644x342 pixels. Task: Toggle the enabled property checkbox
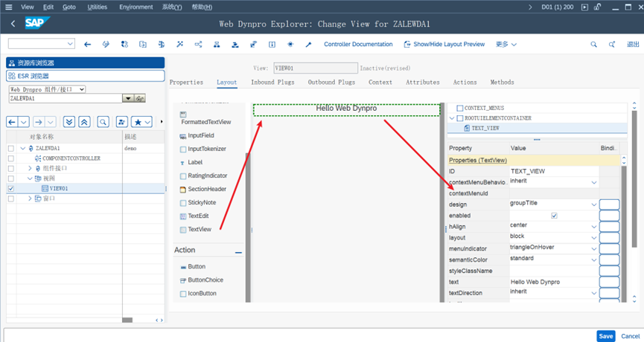[554, 216]
